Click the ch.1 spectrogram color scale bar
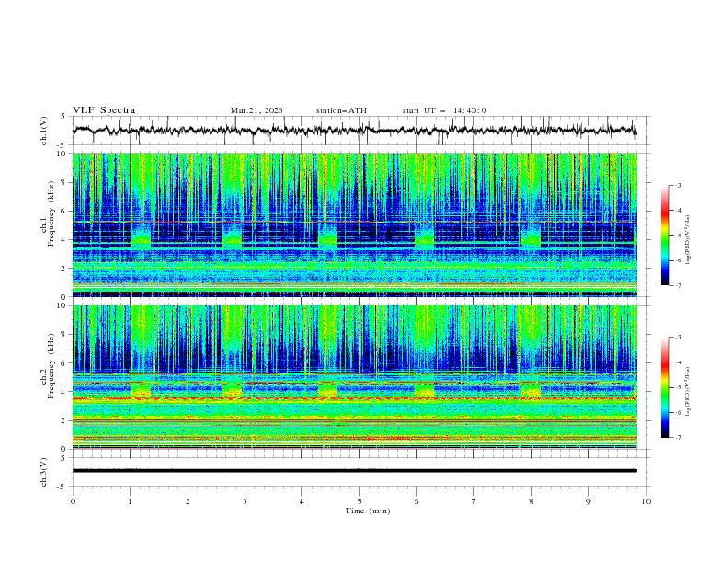The image size is (728, 563). [x=665, y=236]
